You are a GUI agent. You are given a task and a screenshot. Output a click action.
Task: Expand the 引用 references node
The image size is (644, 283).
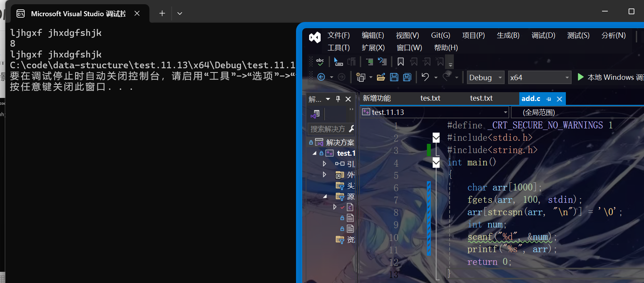325,163
